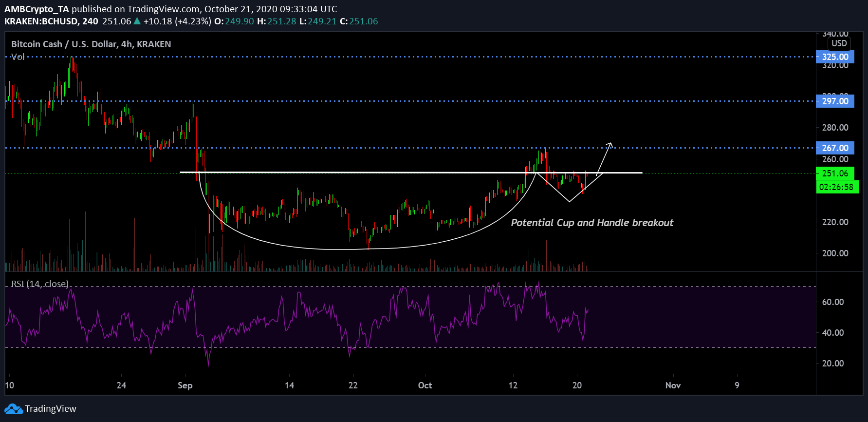This screenshot has height=422, width=868.
Task: Click the 'Potential Cup and Handle breakout' annotation
Action: (x=592, y=223)
